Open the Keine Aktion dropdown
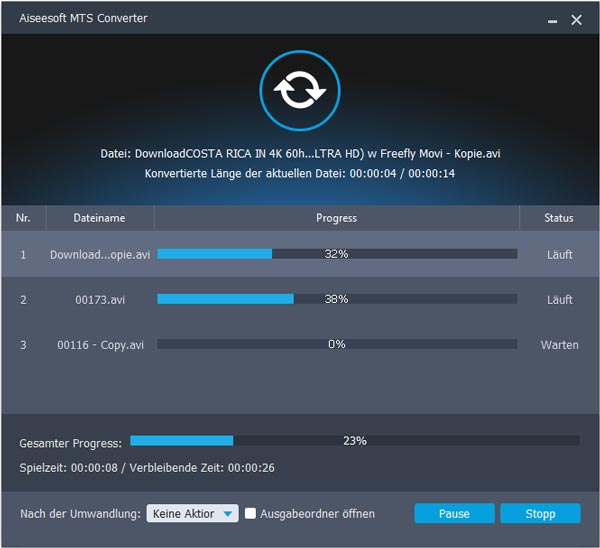The width and height of the screenshot is (600, 548). pyautogui.click(x=192, y=513)
